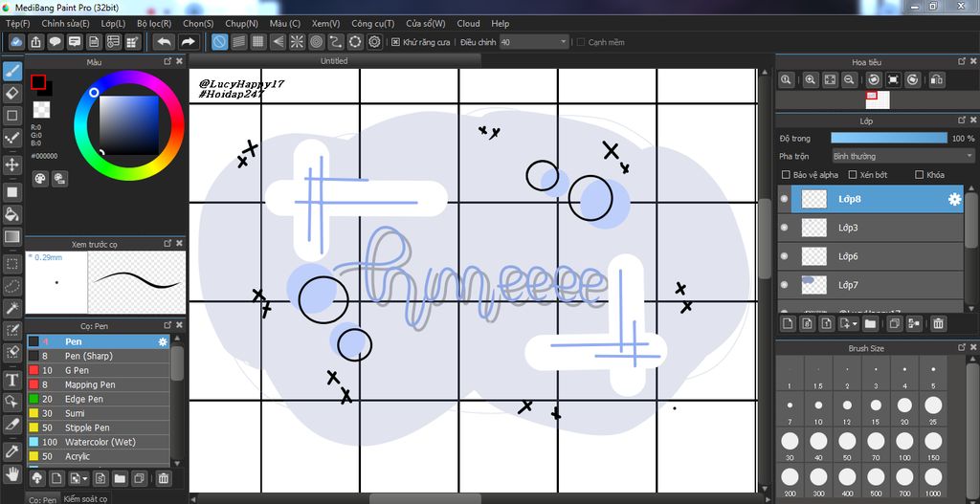Enable concentric circle snap
980x504 pixels.
(x=316, y=42)
